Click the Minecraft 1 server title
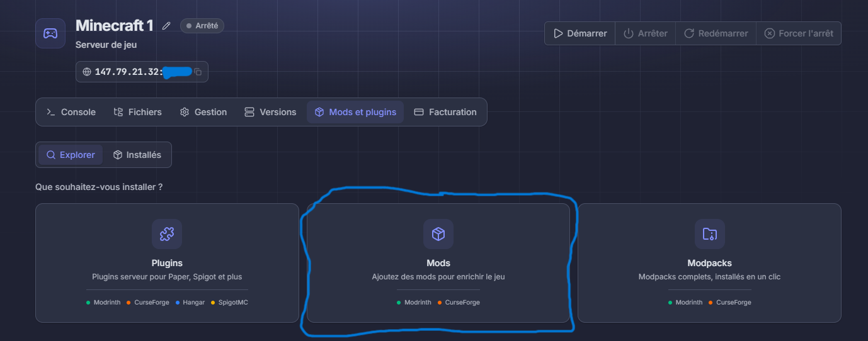The image size is (868, 341). [115, 26]
